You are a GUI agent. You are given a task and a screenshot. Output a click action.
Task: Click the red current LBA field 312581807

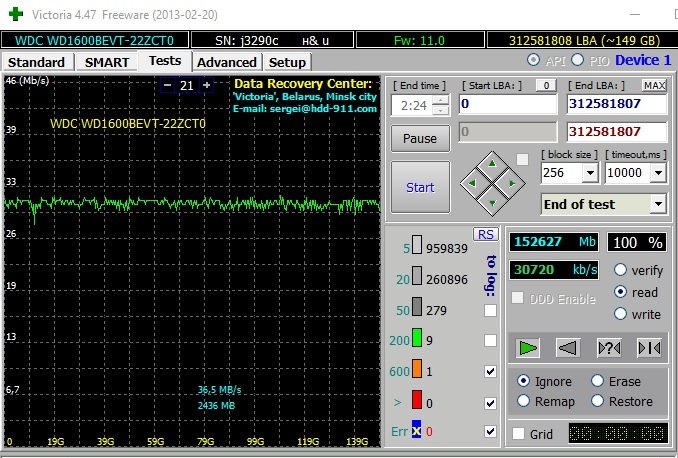(617, 131)
